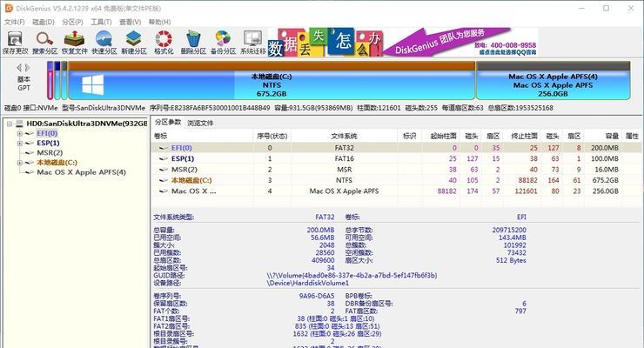The width and height of the screenshot is (644, 348).
Task: Open the 备份分区 (Backup partition) tool
Action: pos(223,43)
